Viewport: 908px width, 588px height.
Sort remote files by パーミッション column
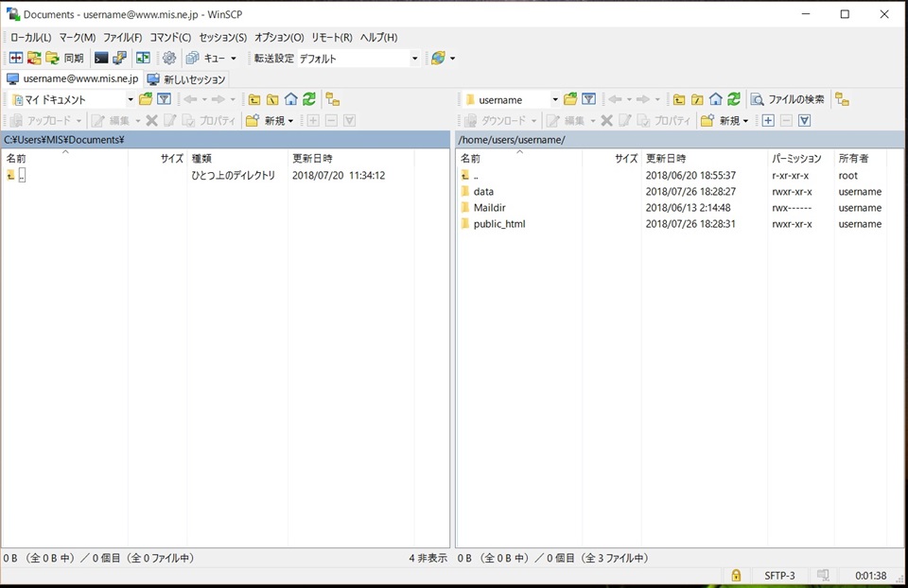pos(800,158)
